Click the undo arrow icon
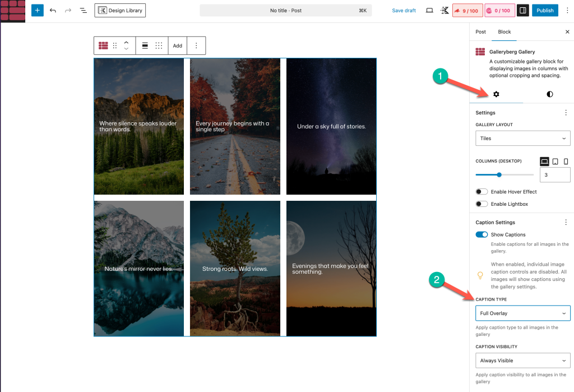The image size is (574, 392). pyautogui.click(x=53, y=10)
